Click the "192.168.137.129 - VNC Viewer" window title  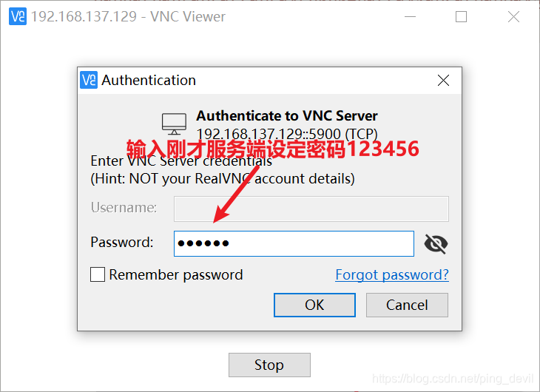point(128,16)
